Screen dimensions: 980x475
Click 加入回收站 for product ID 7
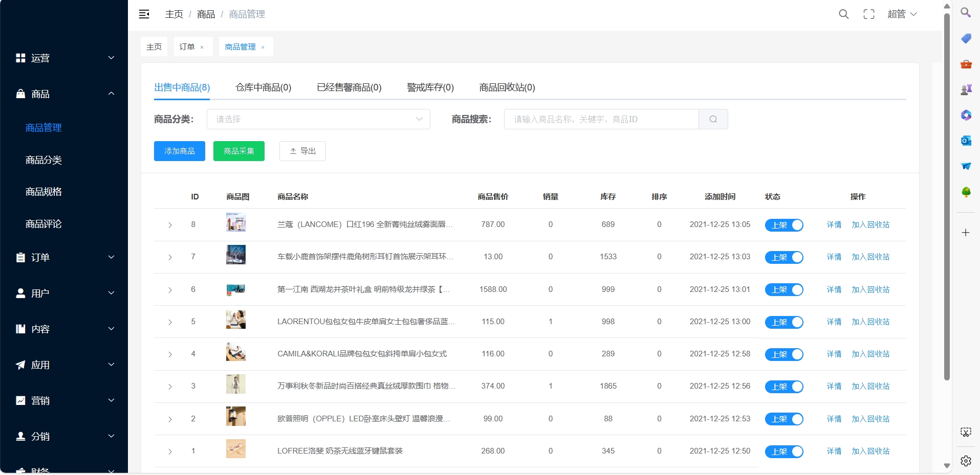(870, 257)
